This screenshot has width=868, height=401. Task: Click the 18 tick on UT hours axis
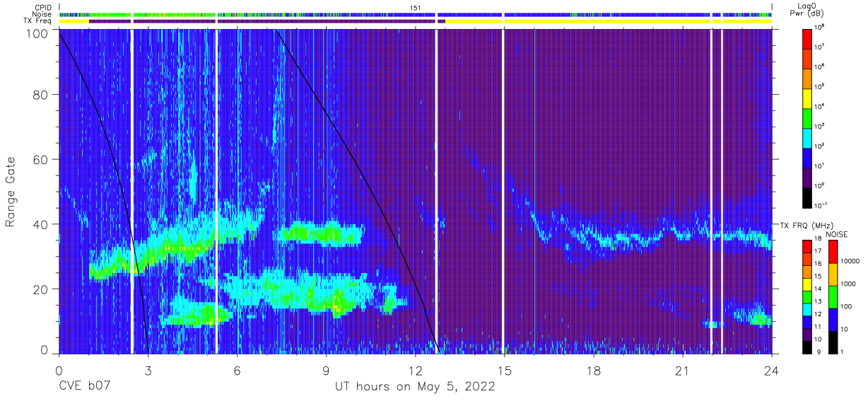tap(594, 370)
